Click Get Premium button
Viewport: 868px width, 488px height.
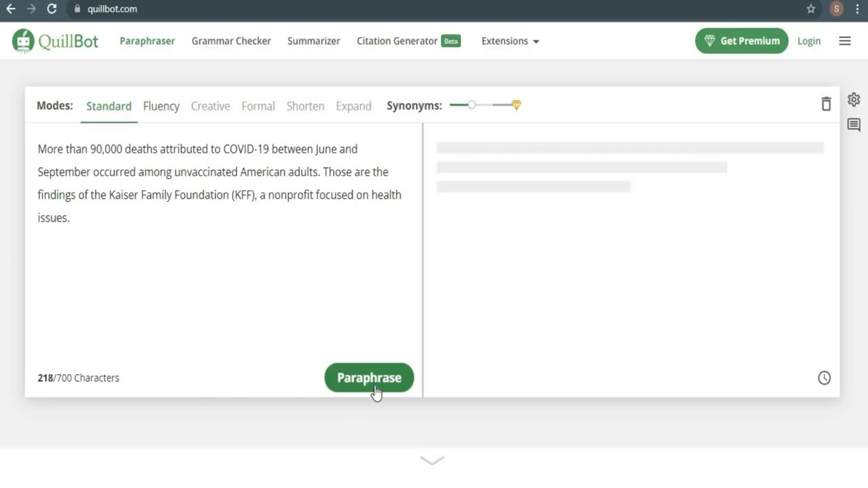point(742,41)
